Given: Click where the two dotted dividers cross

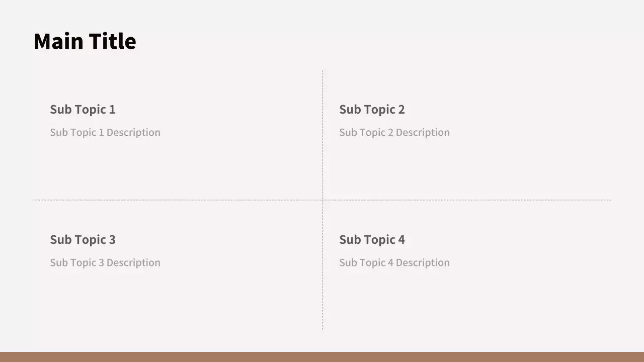Looking at the screenshot, I should pos(323,200).
